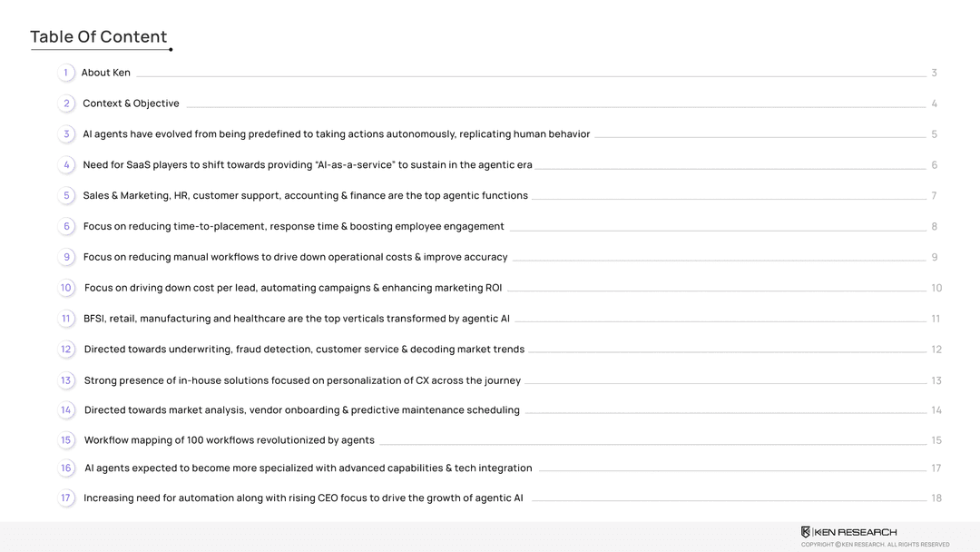
Task: Click the circle badge numbered 13
Action: coord(66,380)
